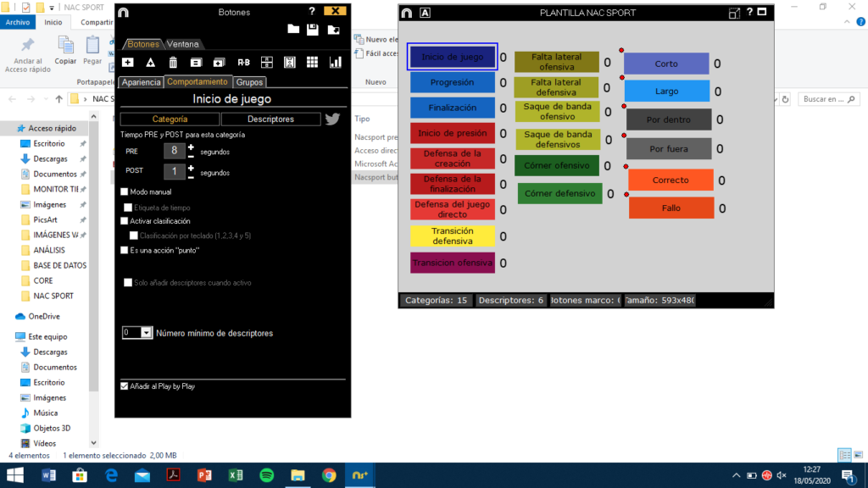Screen dimensions: 868x488
Task: Enable the Modo manual checkbox
Action: pos(125,192)
